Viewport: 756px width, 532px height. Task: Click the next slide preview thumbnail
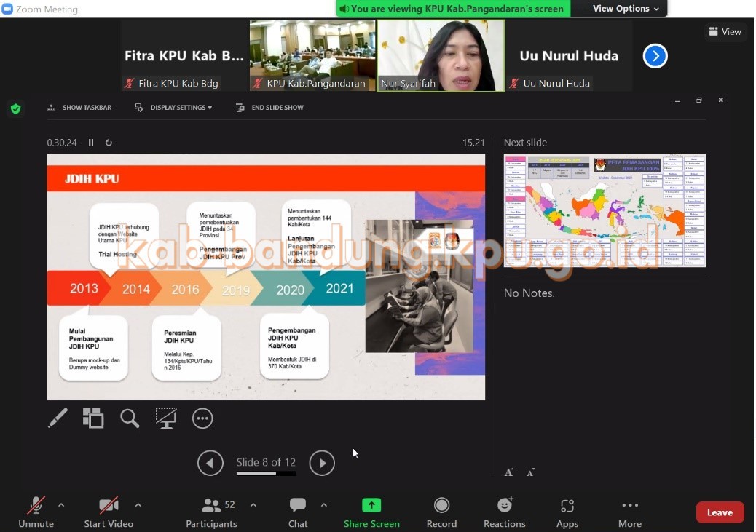605,210
